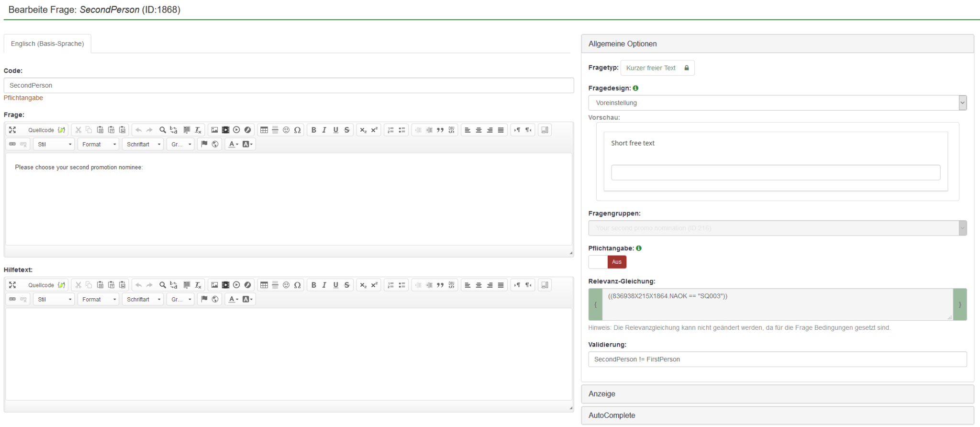Pick a text color in the Hilfetext editor

(233, 299)
